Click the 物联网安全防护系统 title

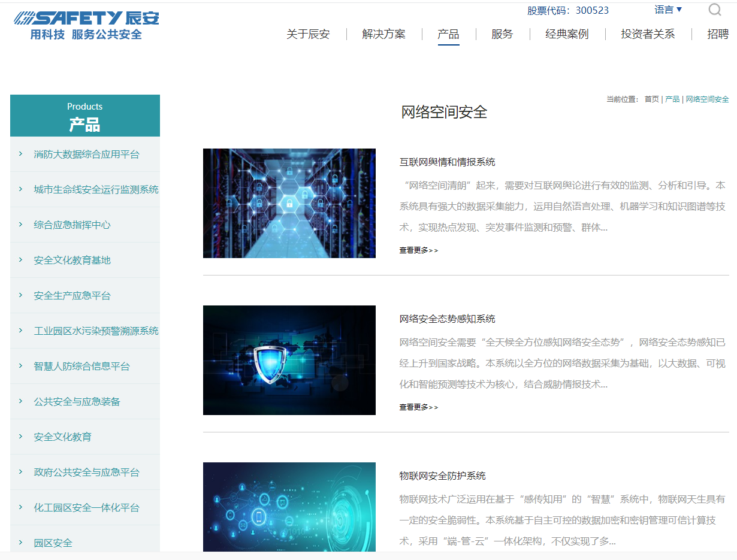pos(442,476)
